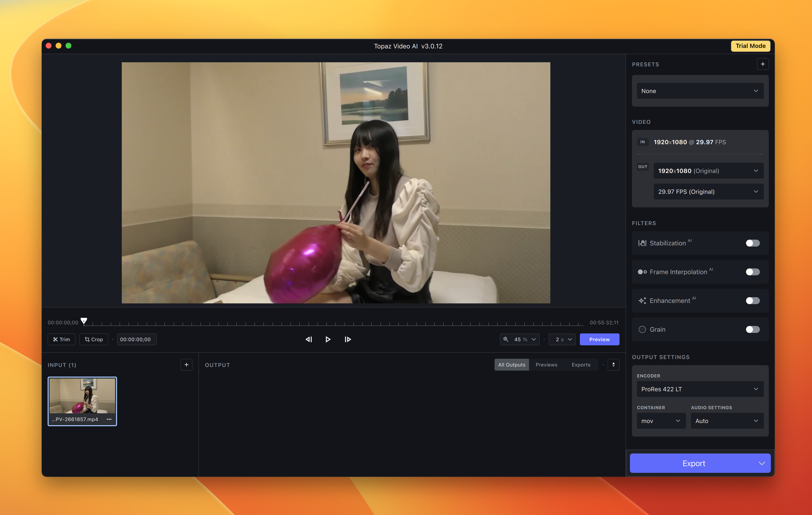
Task: Click the Preview button
Action: click(599, 339)
